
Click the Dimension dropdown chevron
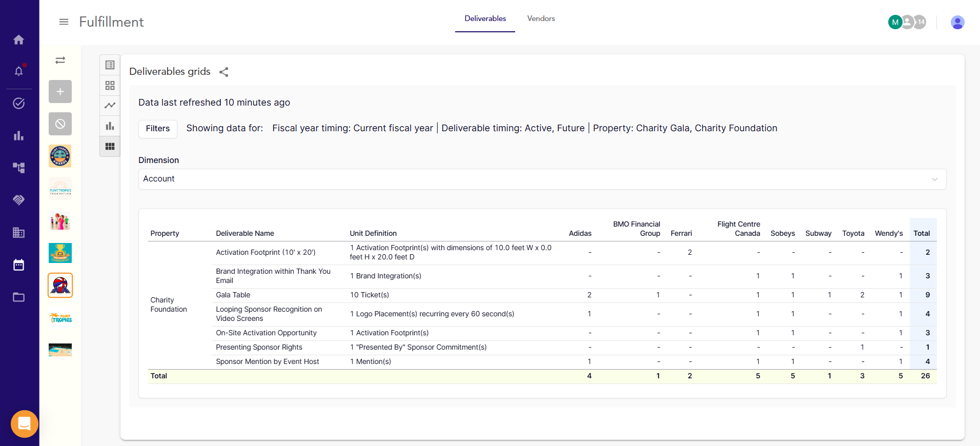click(934, 179)
